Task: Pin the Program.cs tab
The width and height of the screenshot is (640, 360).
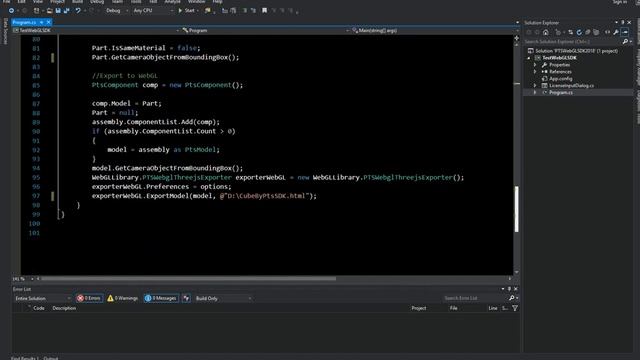Action: 42,22
